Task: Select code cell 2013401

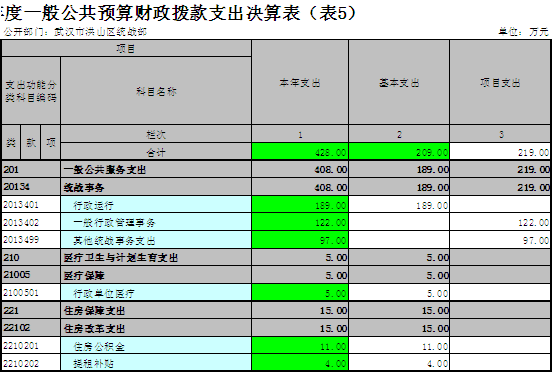Action: [31, 205]
